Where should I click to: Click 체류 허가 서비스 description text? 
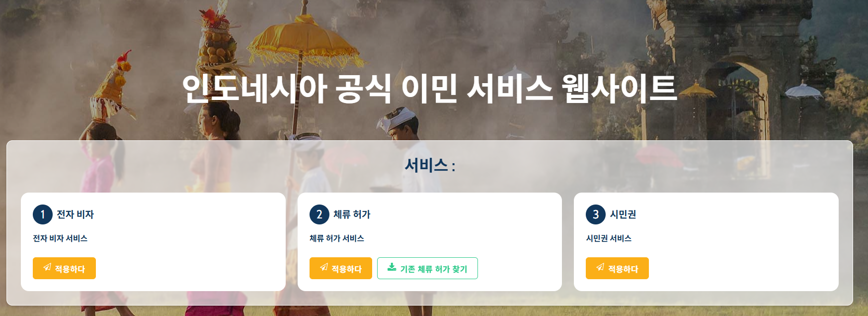(337, 238)
